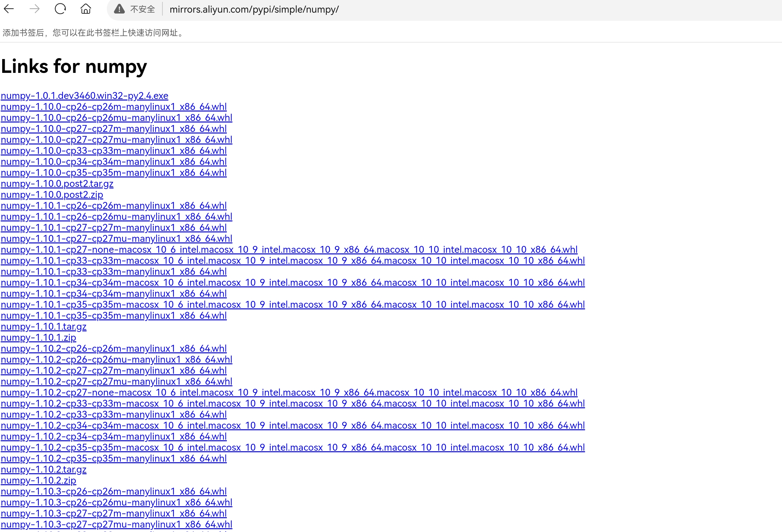
Task: Download numpy-1.10.0.post2.tar.gz
Action: (x=57, y=184)
